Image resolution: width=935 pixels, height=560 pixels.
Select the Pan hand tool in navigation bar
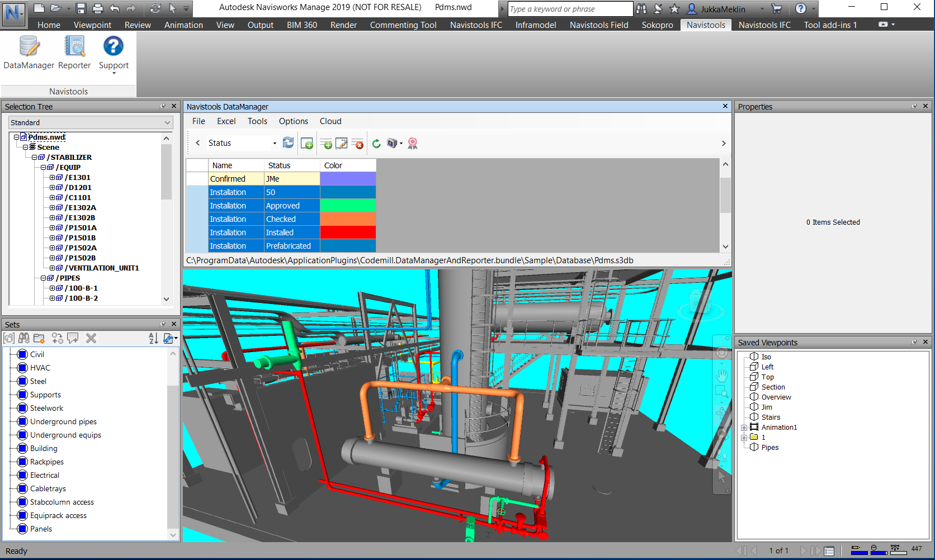tap(722, 375)
